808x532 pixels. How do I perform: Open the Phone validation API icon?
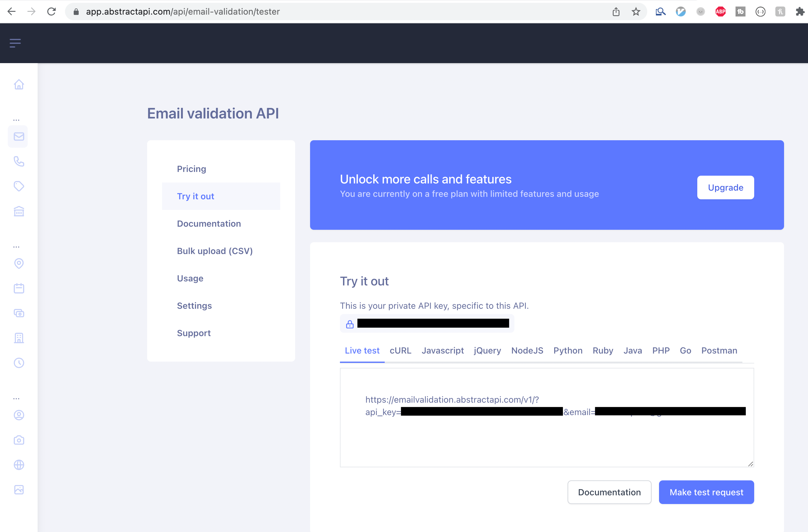point(19,162)
